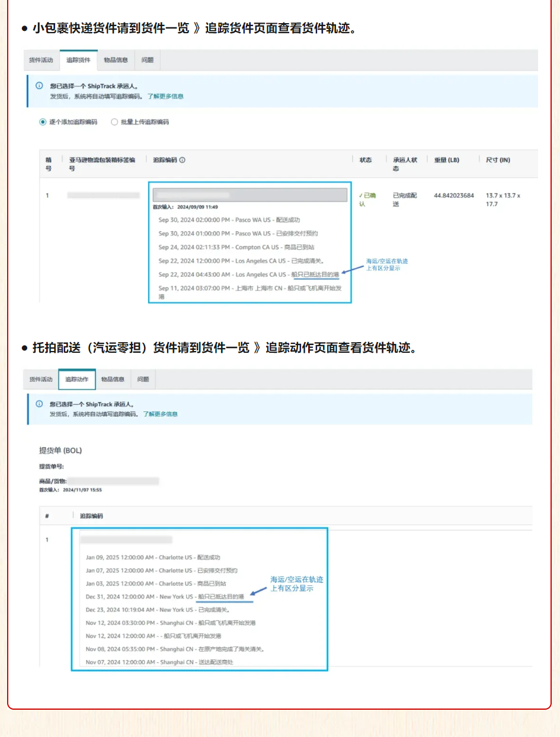
Task: Click 货件活动 tab in the lower panel
Action: coord(41,379)
